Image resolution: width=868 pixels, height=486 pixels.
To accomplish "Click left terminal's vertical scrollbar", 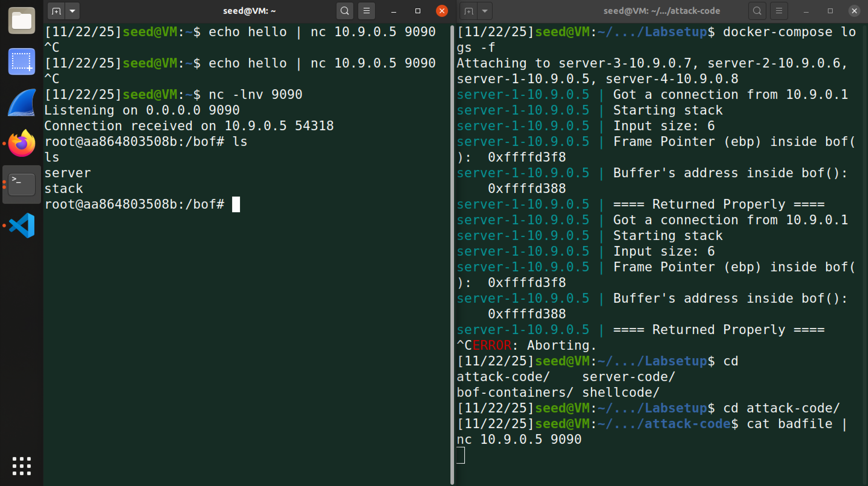I will (452, 253).
